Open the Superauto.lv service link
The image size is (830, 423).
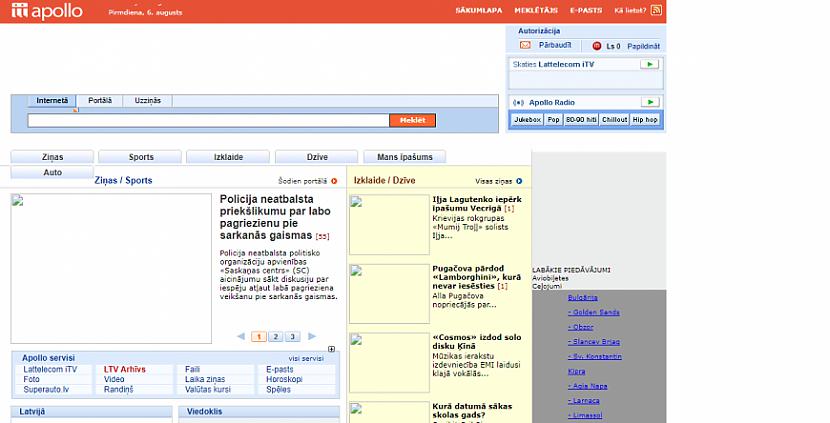pyautogui.click(x=46, y=389)
